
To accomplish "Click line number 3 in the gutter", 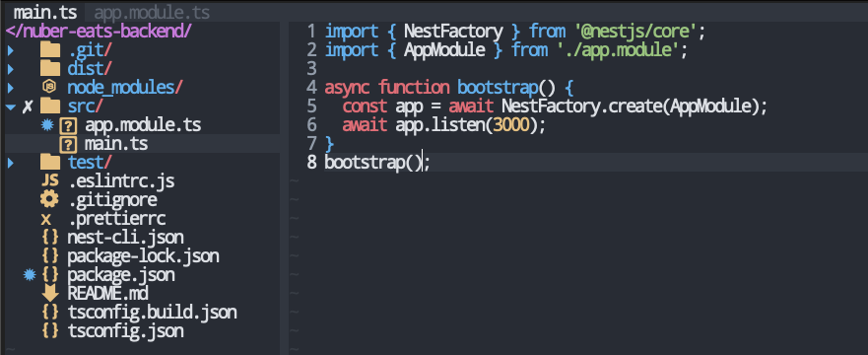I will pyautogui.click(x=311, y=69).
